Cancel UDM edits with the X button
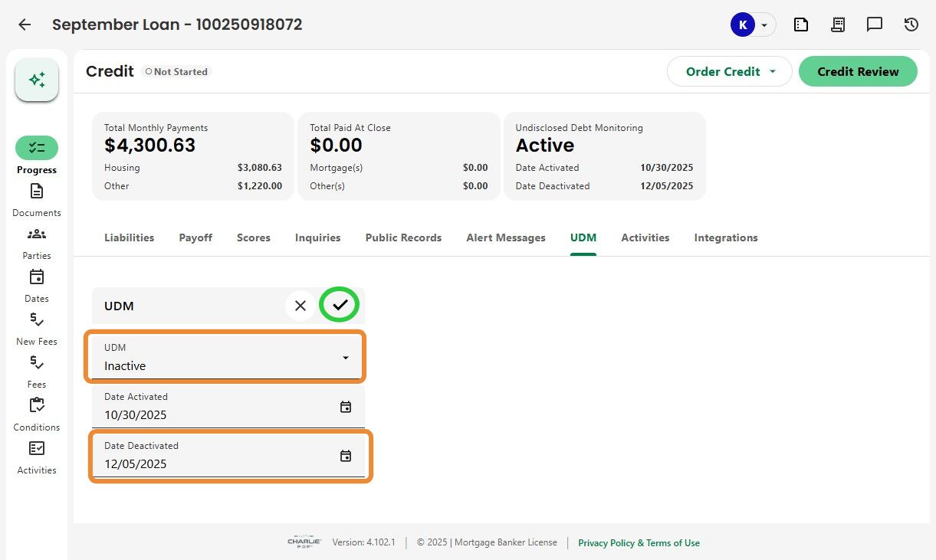The width and height of the screenshot is (936, 560). point(301,305)
